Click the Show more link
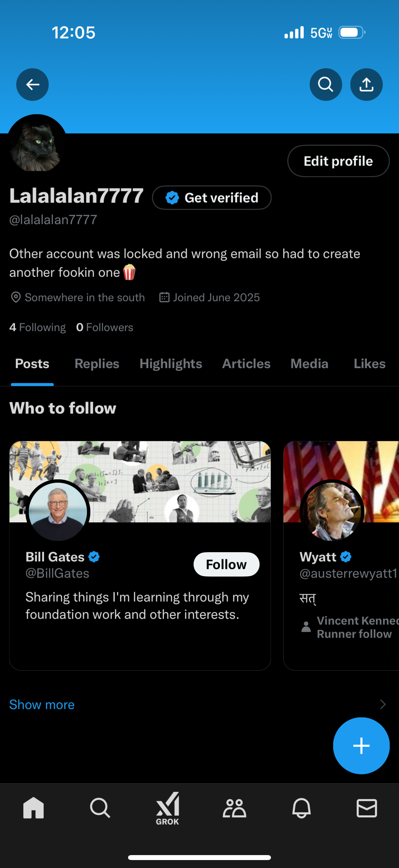The image size is (399, 868). click(42, 704)
